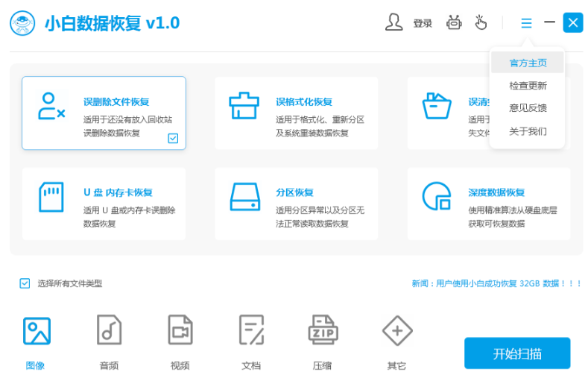Select the 视频 video file type icon
This screenshot has width=588, height=381.
click(x=180, y=330)
